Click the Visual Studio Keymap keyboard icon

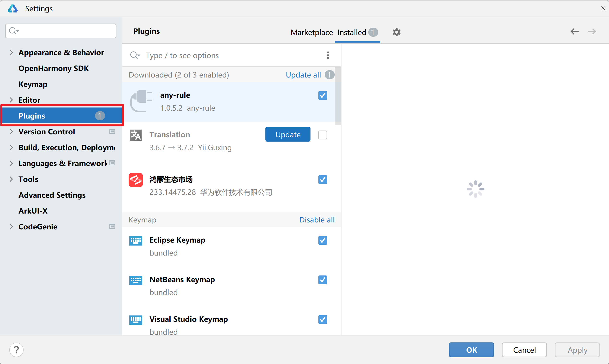[x=136, y=320]
